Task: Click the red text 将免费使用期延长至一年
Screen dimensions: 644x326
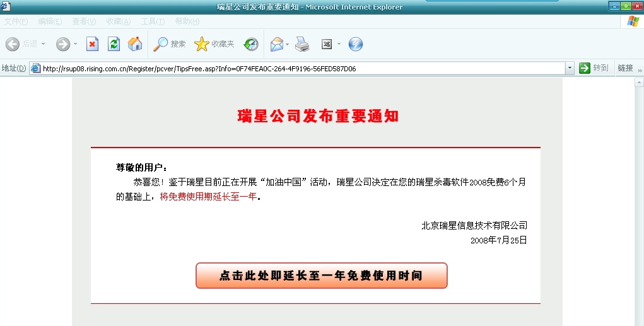Action: pyautogui.click(x=208, y=197)
